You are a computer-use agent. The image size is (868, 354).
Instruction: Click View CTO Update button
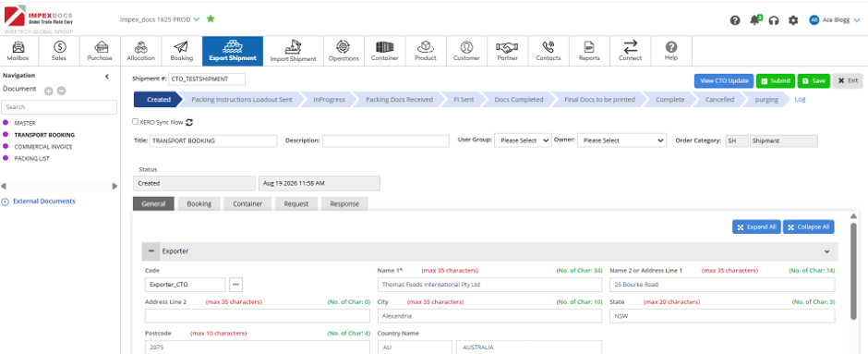(724, 81)
